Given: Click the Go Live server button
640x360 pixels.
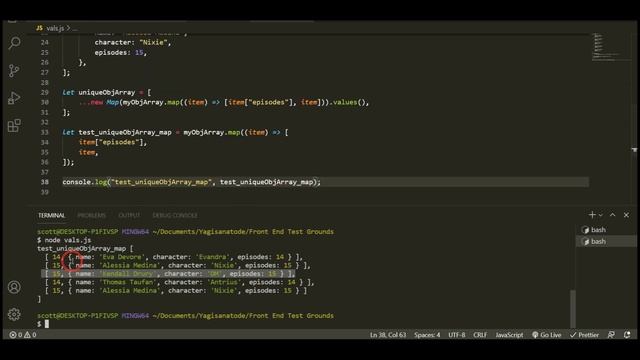Looking at the screenshot, I should pyautogui.click(x=547, y=335).
